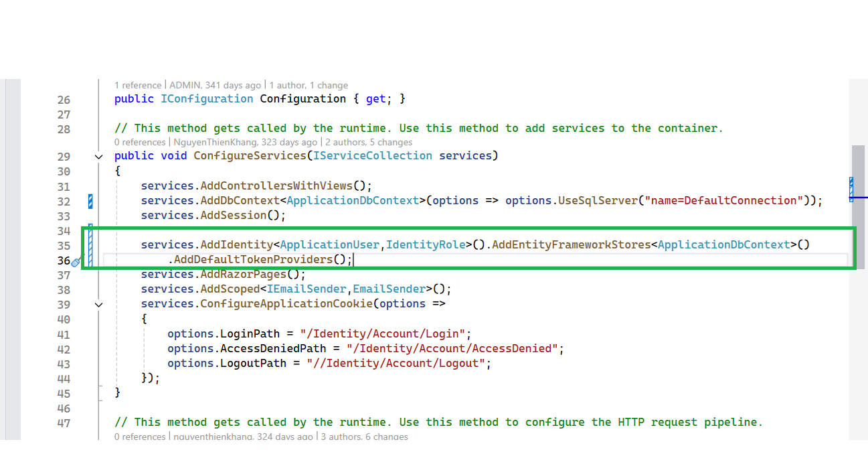Collapse the ConfigureApplicationCookie block at line 39
Image resolution: width=868 pixels, height=456 pixels.
[99, 304]
